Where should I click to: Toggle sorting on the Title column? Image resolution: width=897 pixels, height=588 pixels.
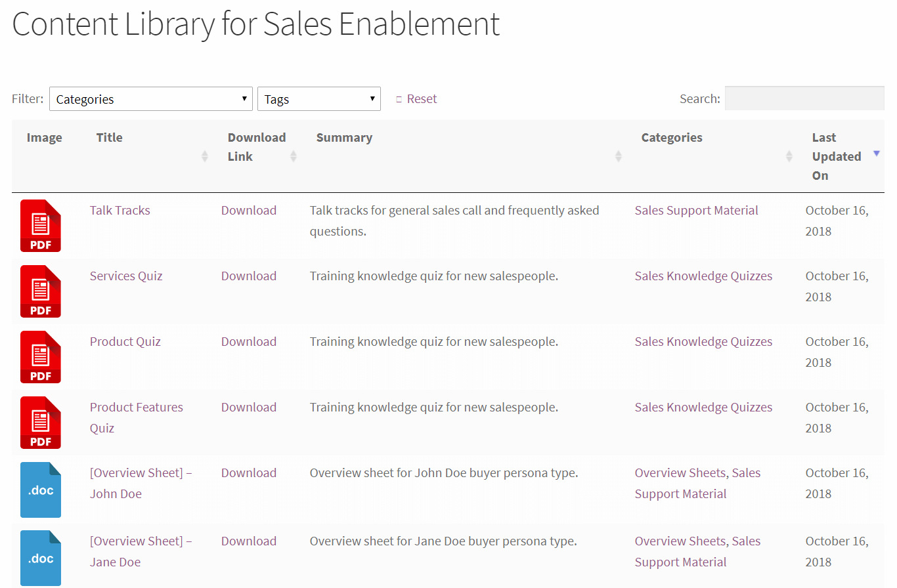coord(204,156)
